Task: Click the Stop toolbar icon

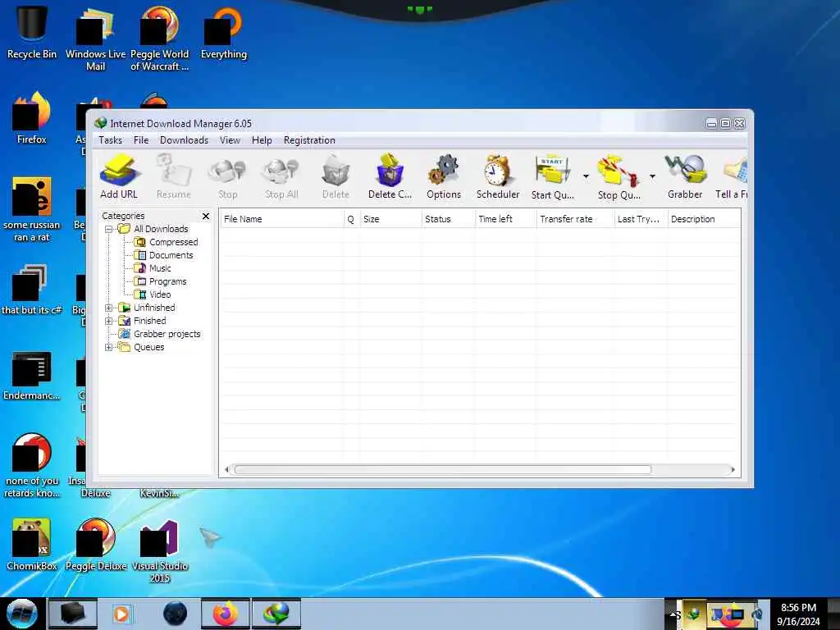Action: click(x=228, y=177)
